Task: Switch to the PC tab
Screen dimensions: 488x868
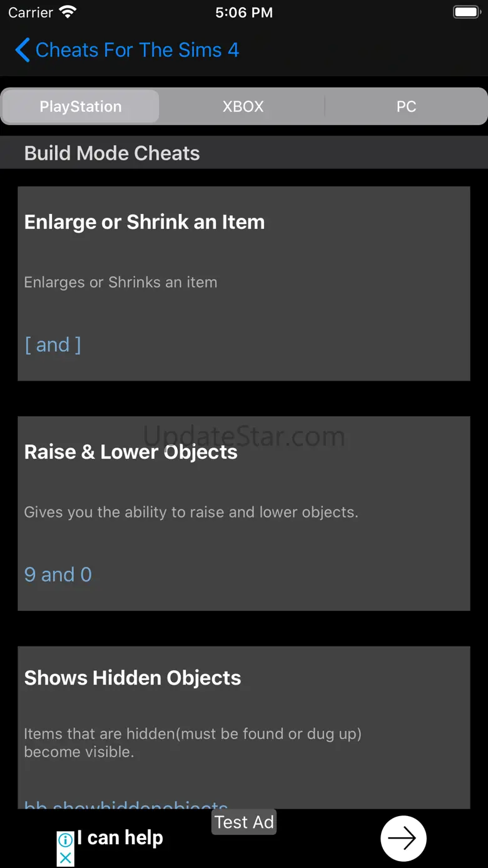Action: [x=406, y=106]
